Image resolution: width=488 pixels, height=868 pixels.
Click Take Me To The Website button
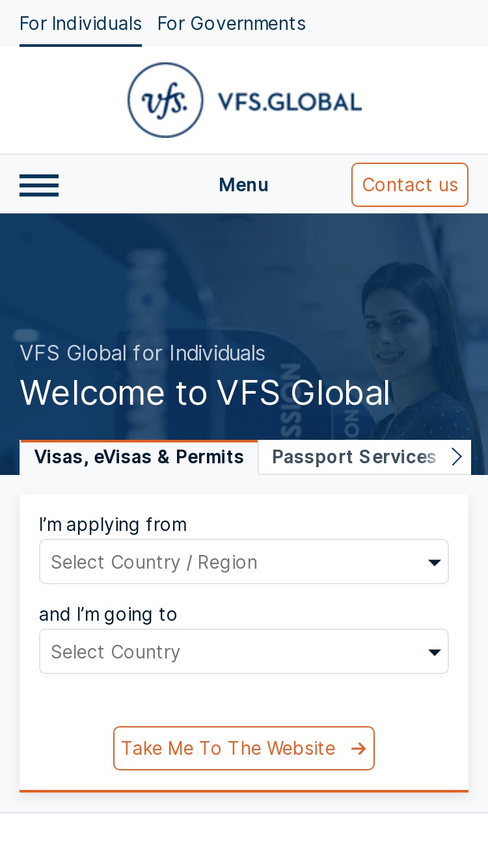coord(244,748)
